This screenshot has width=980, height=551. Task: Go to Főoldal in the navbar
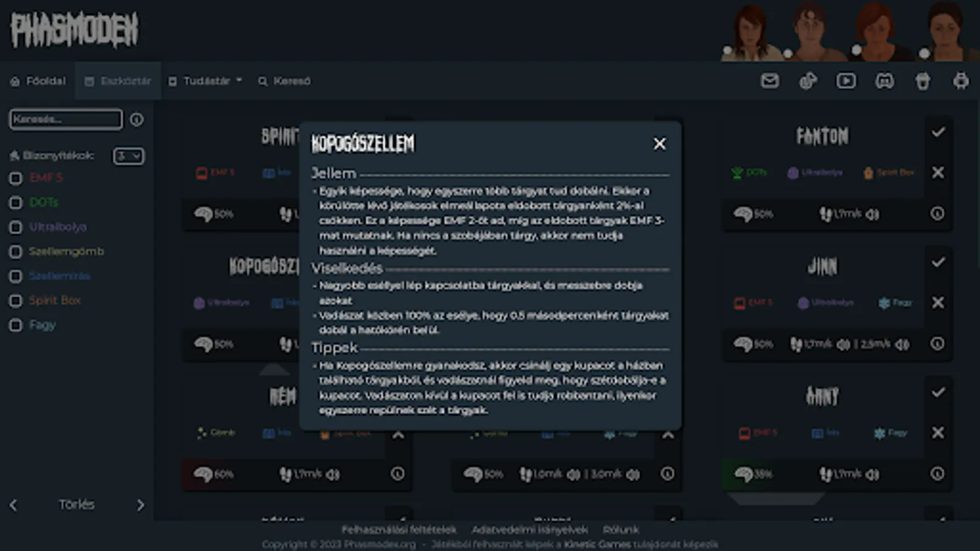coord(38,81)
